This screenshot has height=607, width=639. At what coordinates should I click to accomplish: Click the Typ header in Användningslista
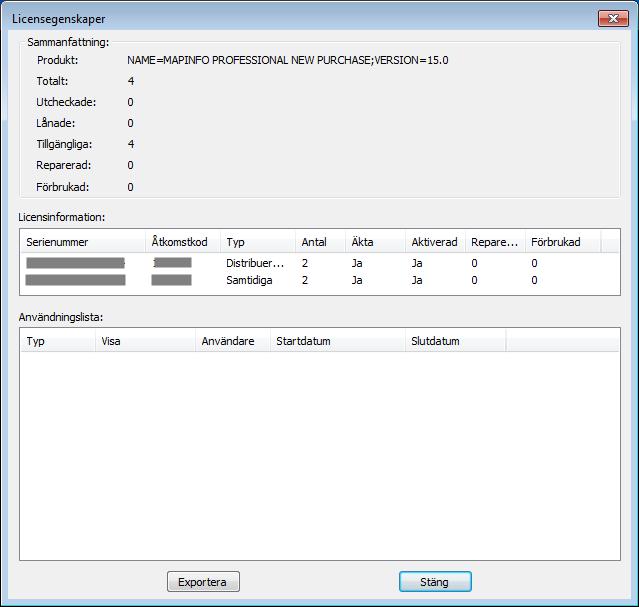point(58,341)
